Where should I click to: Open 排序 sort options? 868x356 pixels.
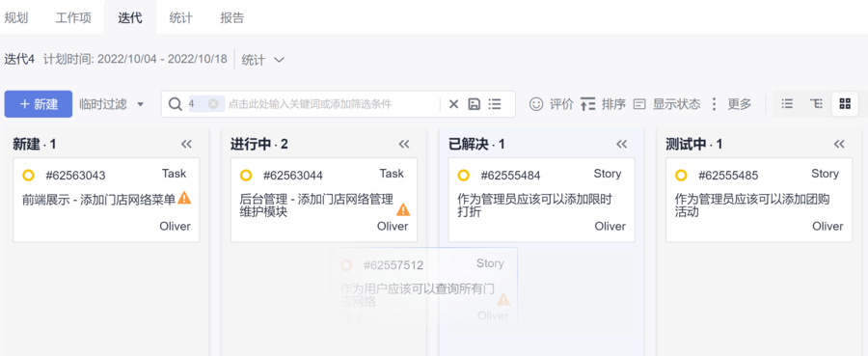(x=603, y=104)
